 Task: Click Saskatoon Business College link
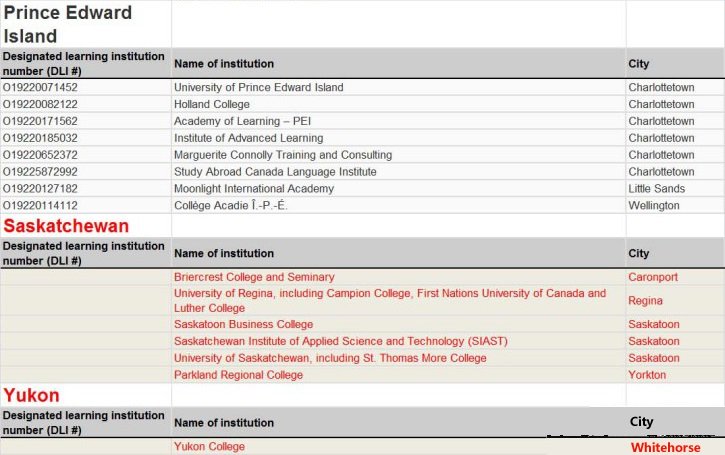coord(243,325)
